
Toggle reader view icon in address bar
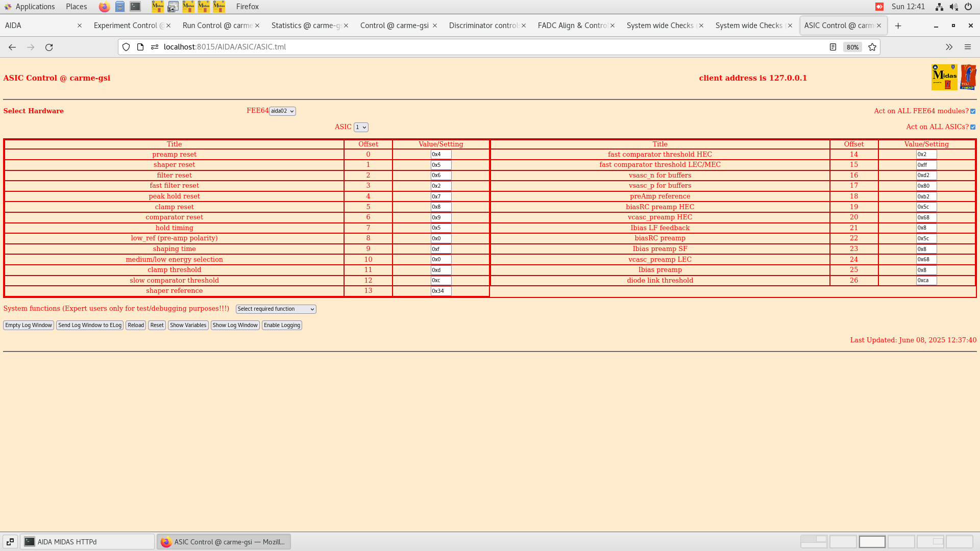pos(834,47)
